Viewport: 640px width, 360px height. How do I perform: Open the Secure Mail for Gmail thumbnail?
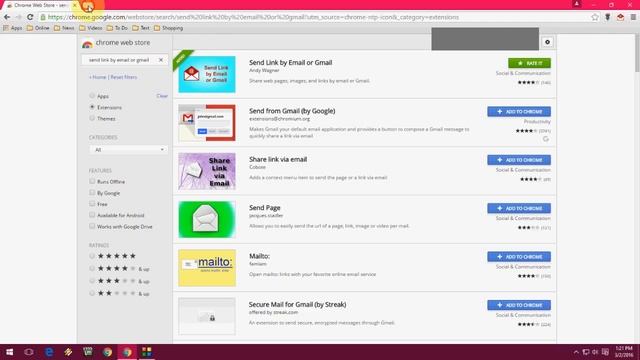point(207,316)
